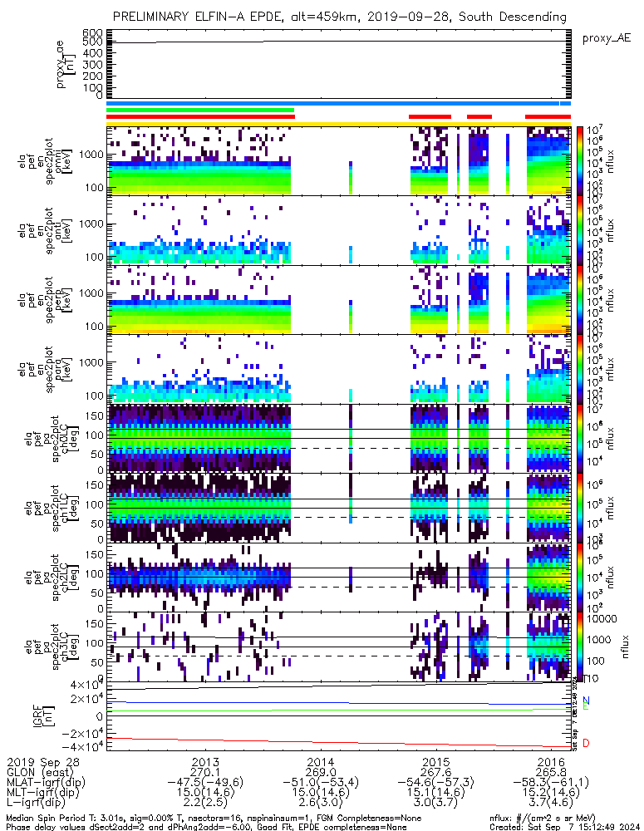
Task: Click the ch0LC pitch angle panel label
Action: [52, 439]
